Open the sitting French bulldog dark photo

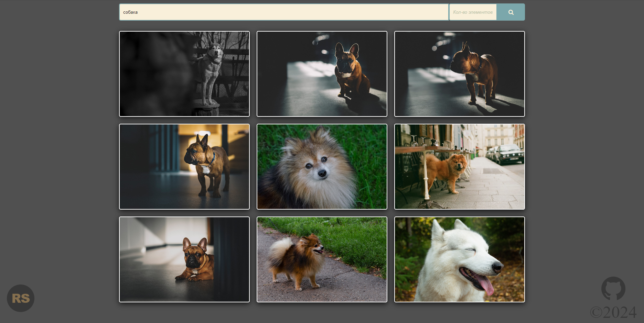[322, 74]
